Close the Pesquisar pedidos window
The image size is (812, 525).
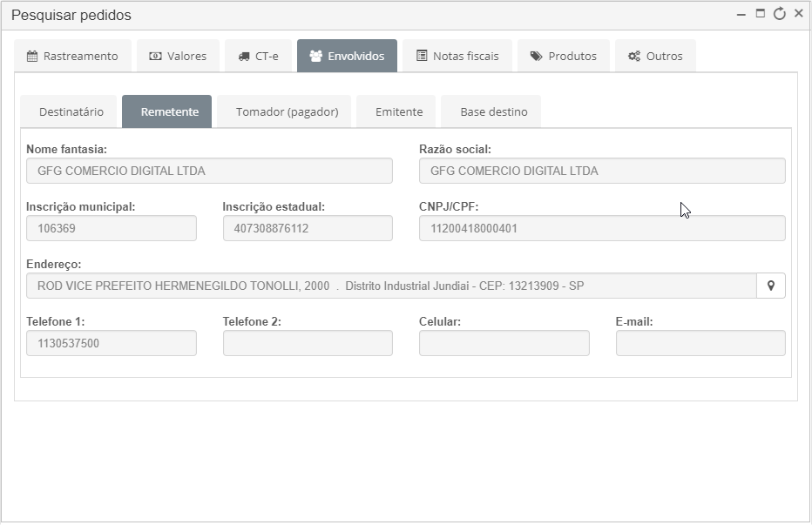[x=799, y=13]
